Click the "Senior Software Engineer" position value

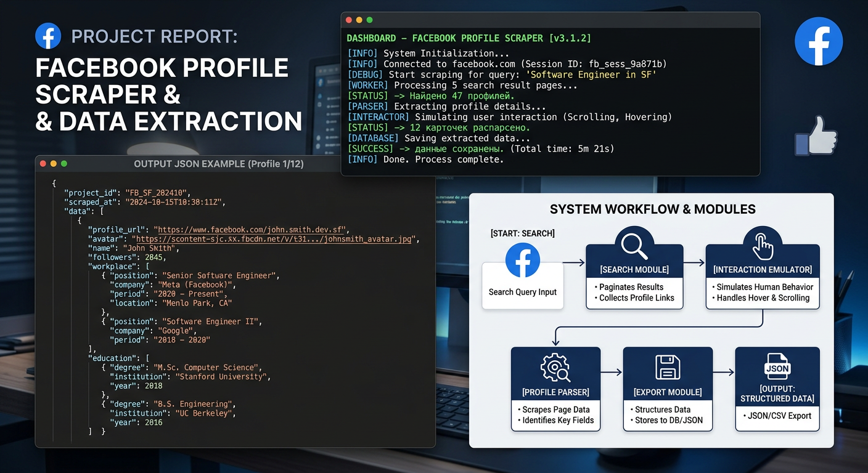[x=220, y=275]
